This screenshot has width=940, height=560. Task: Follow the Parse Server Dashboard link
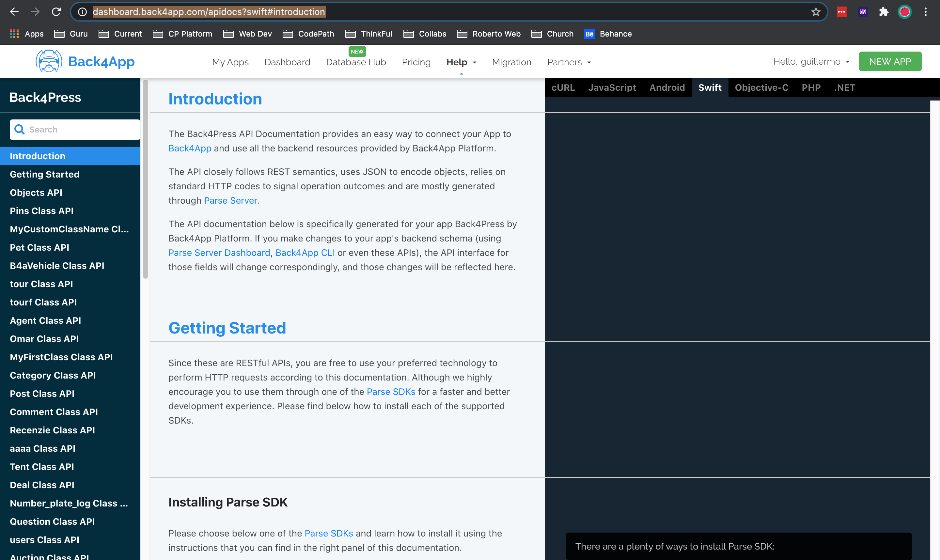[x=219, y=253]
